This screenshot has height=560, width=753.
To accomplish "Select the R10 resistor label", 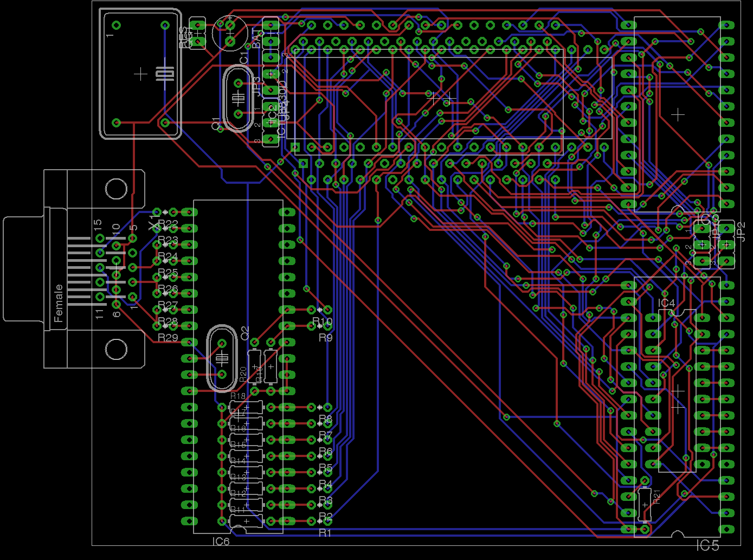I will coord(323,321).
